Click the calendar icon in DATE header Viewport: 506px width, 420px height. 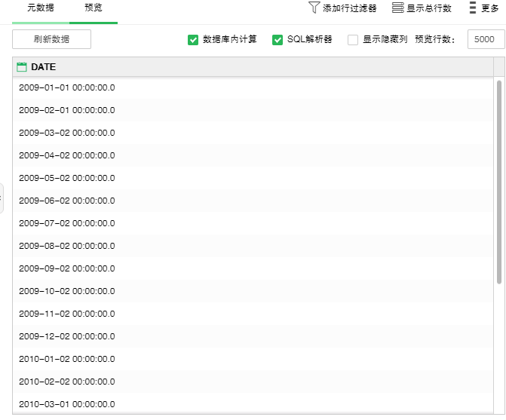tap(22, 67)
